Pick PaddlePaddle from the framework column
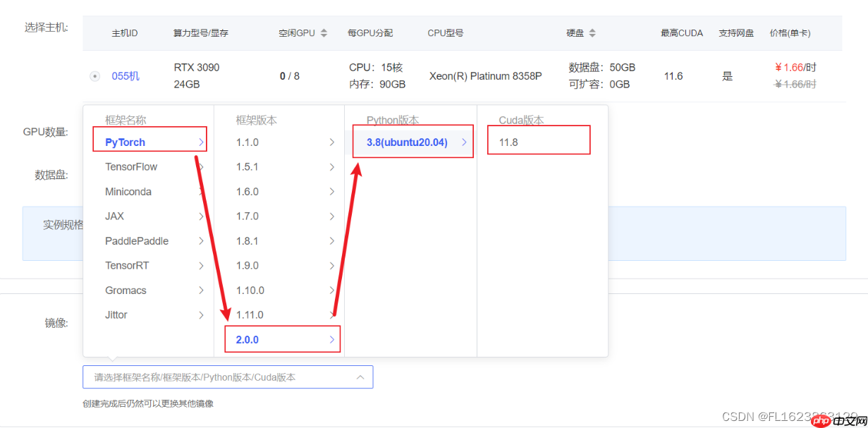The image size is (868, 428). 136,240
